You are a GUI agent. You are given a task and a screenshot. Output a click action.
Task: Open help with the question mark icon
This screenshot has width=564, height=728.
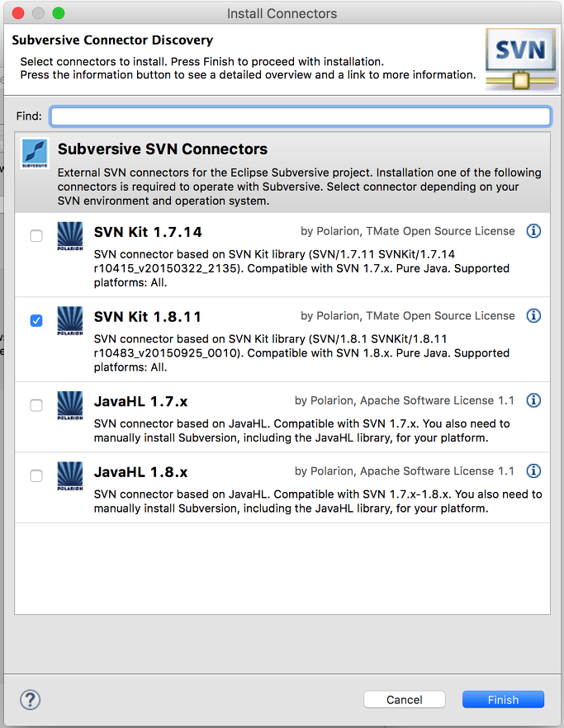pos(31,700)
